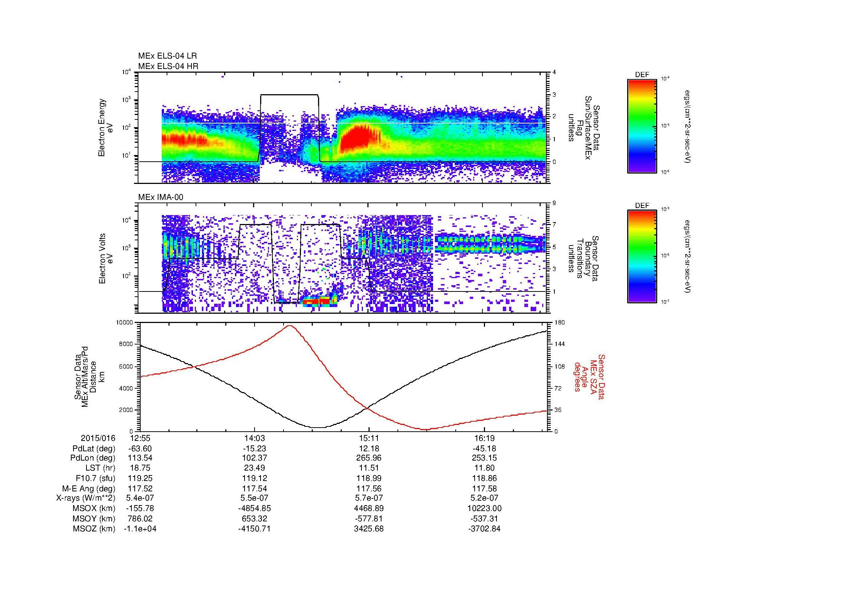Click the time tick '14:03'
The height and width of the screenshot is (613, 868).
(255, 438)
